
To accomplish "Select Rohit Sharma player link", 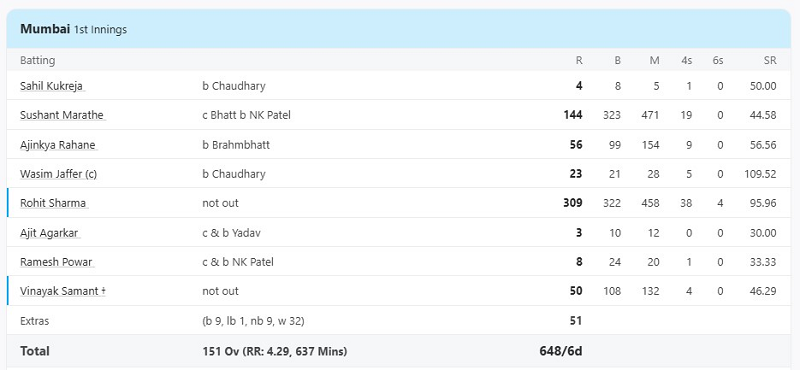I will coord(53,203).
